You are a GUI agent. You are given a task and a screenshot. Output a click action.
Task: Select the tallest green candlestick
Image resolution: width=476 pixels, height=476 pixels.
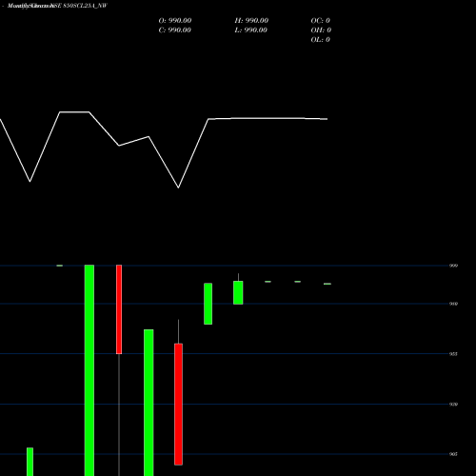pyautogui.click(x=89, y=370)
